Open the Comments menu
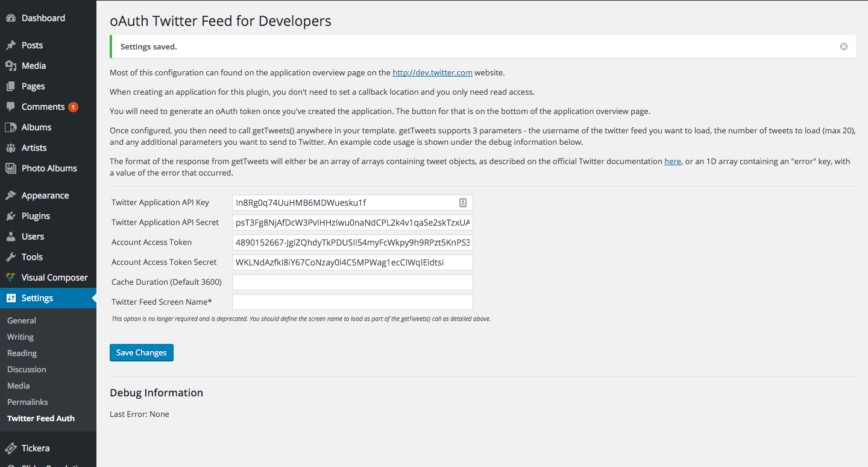This screenshot has width=868, height=467. tap(48, 107)
